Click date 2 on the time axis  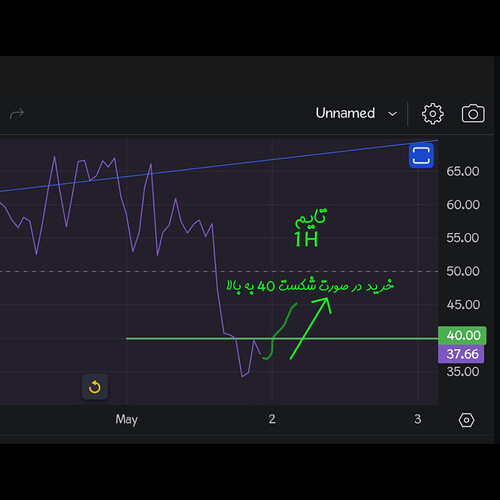272,419
